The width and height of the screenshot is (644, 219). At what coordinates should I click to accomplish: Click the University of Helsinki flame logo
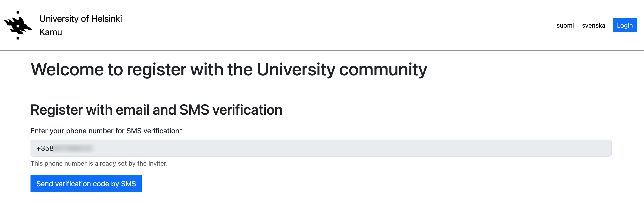click(x=18, y=25)
